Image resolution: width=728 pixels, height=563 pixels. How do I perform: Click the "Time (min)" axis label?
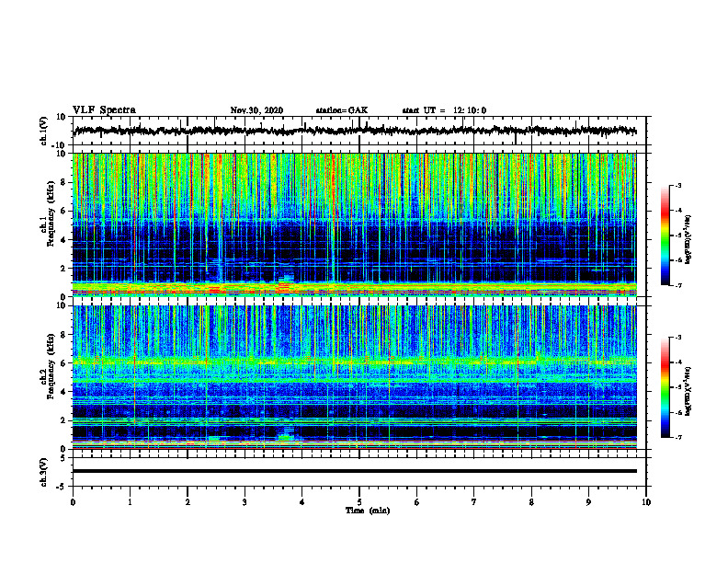coord(368,511)
